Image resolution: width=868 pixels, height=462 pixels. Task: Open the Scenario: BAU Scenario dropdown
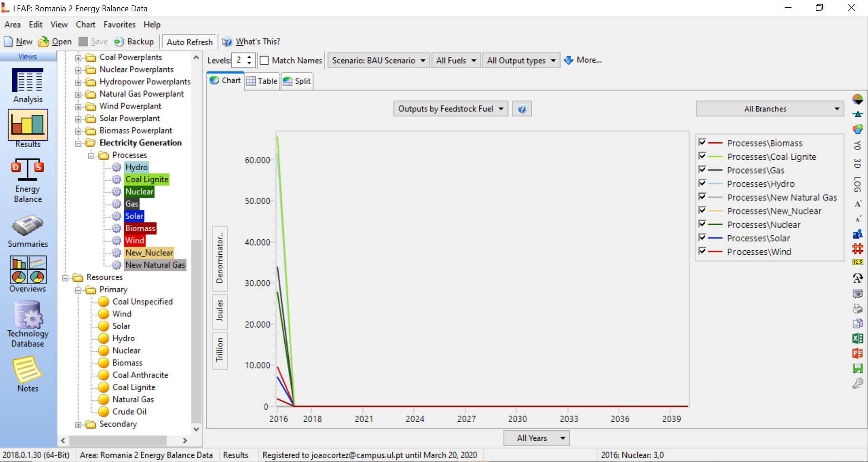point(378,61)
